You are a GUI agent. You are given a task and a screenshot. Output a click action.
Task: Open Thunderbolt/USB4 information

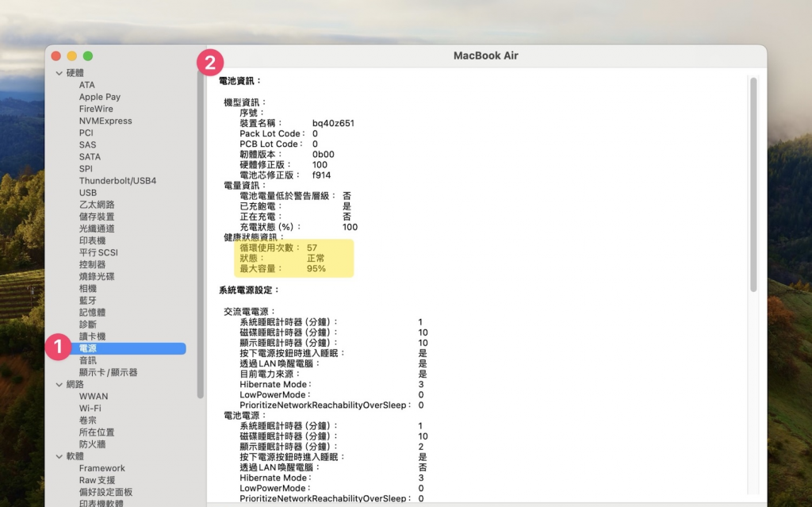coord(117,180)
